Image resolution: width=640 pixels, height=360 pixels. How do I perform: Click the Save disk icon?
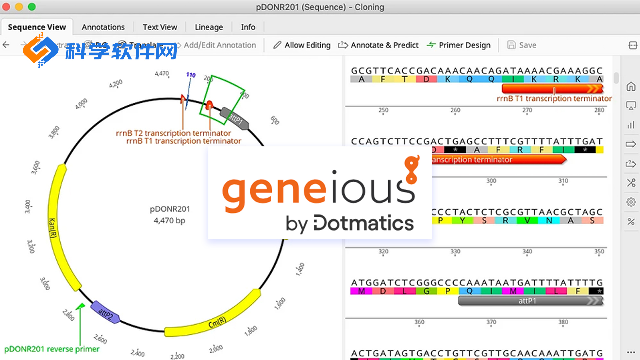tap(511, 45)
